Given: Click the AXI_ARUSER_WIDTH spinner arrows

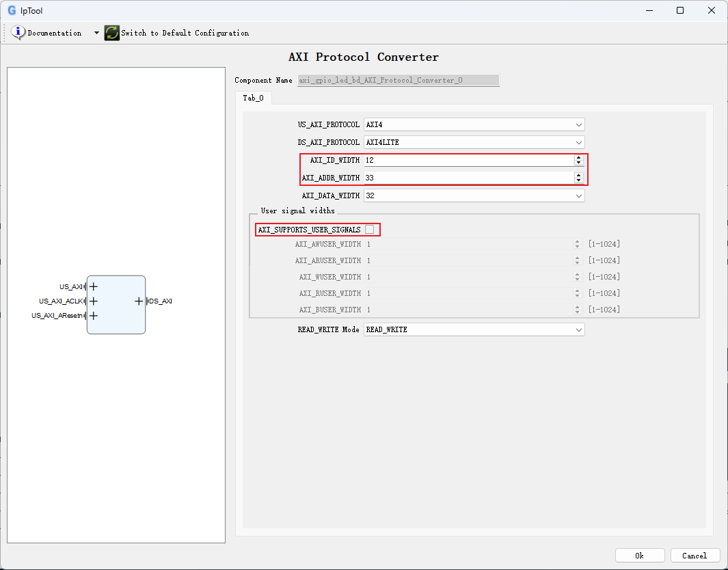Looking at the screenshot, I should tap(577, 260).
